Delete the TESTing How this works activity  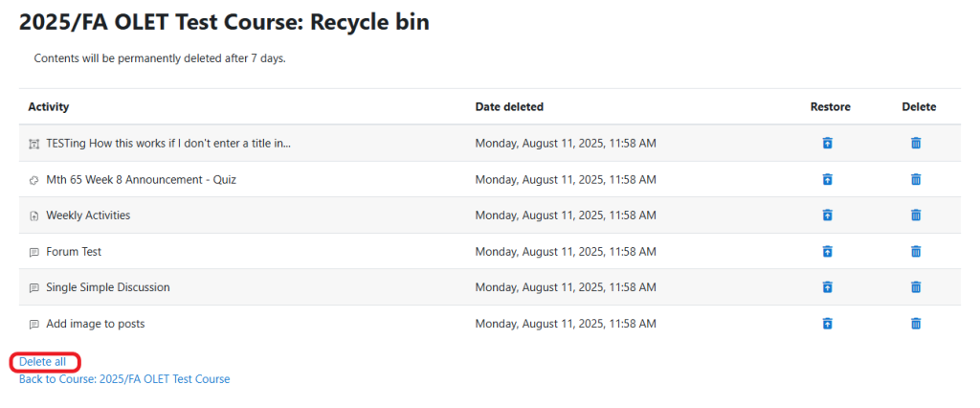click(x=916, y=144)
